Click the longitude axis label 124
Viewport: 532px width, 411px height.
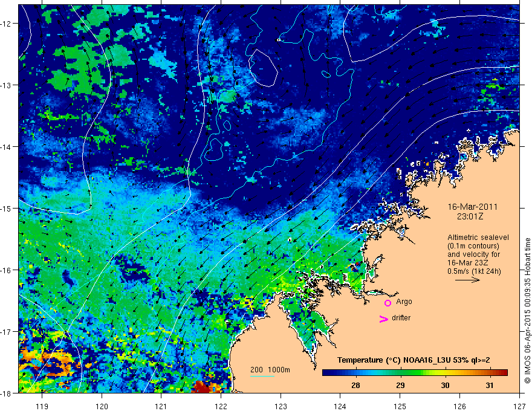(340, 406)
